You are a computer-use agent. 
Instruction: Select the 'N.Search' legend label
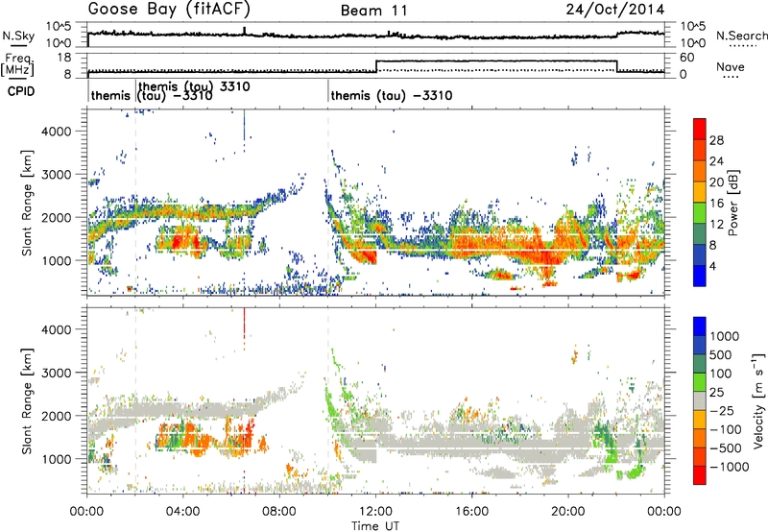coord(741,36)
